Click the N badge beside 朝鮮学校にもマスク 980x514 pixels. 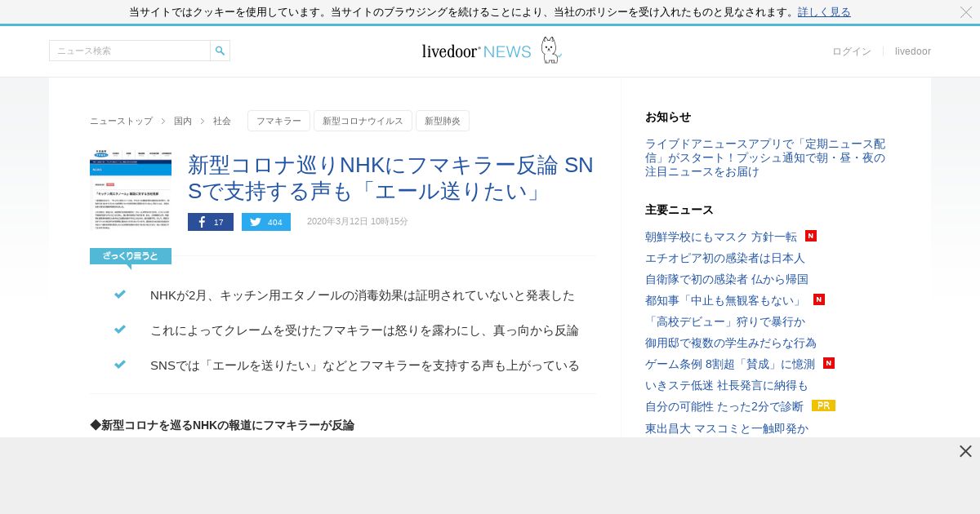click(811, 236)
